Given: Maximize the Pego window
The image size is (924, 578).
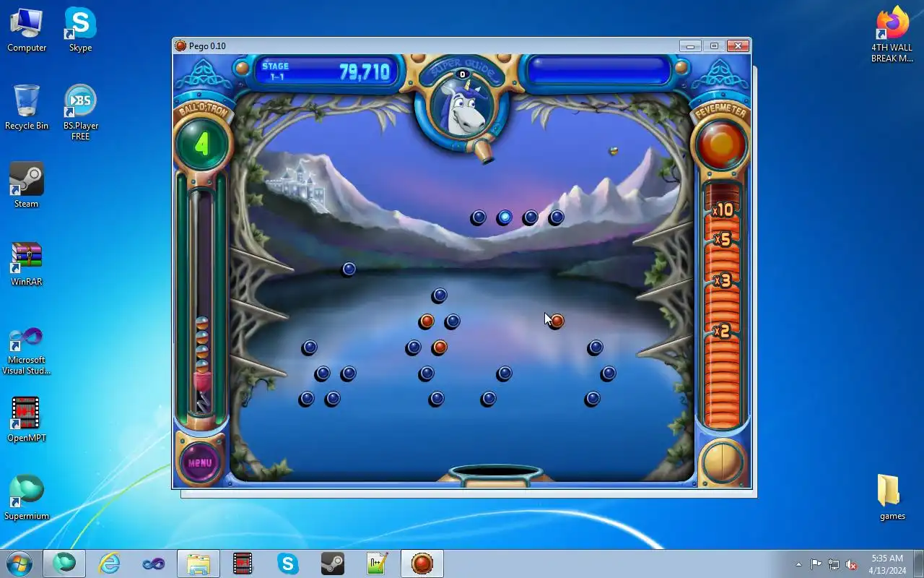Looking at the screenshot, I should [714, 46].
